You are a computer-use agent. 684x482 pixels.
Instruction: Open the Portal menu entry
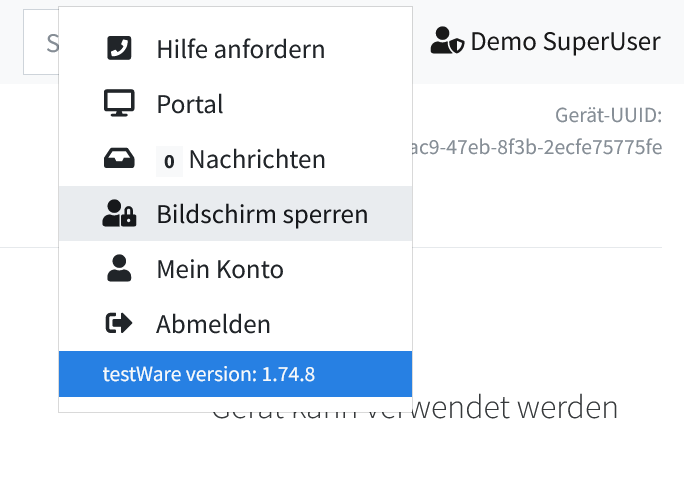[190, 104]
